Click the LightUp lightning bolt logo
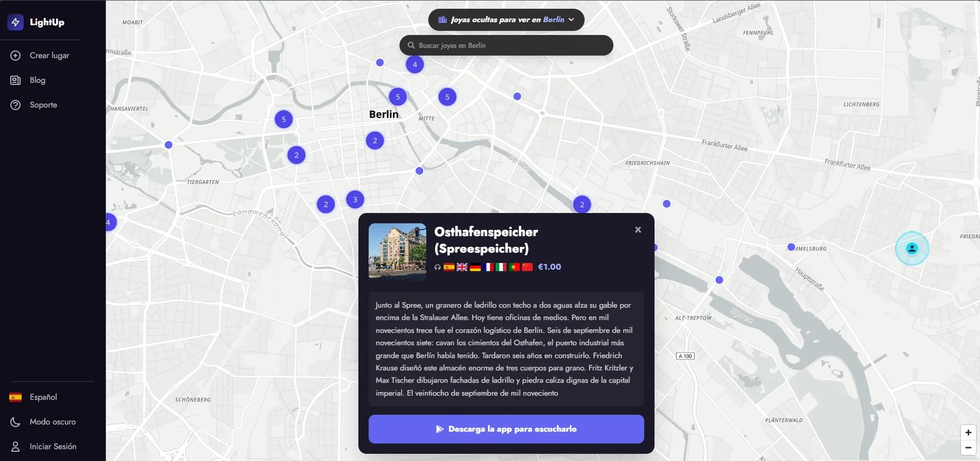This screenshot has width=980, height=461. pos(15,22)
